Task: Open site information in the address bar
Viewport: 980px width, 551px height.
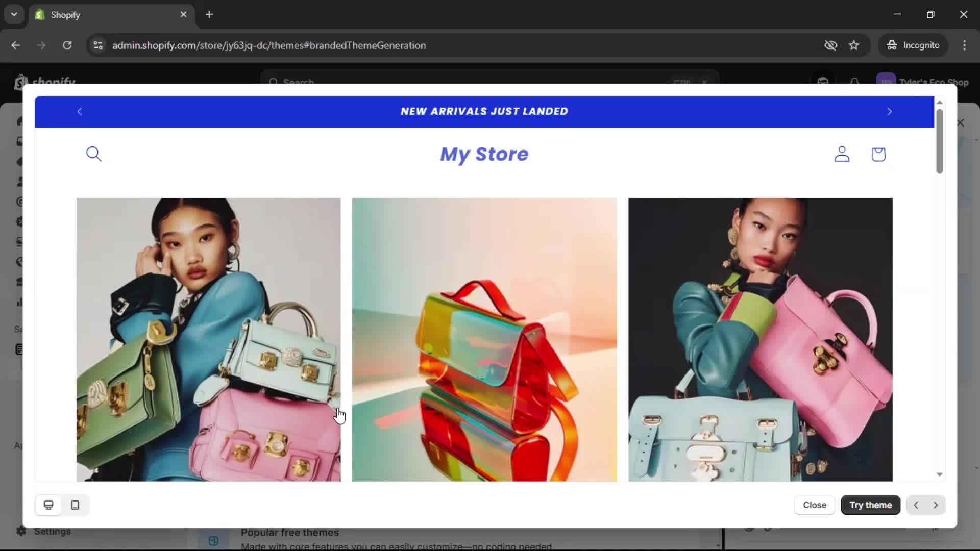Action: tap(97, 45)
